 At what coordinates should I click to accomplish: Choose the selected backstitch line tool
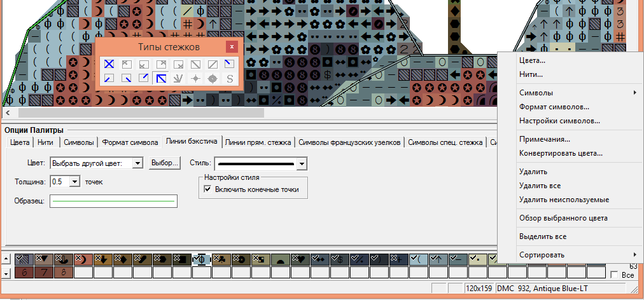(x=161, y=78)
